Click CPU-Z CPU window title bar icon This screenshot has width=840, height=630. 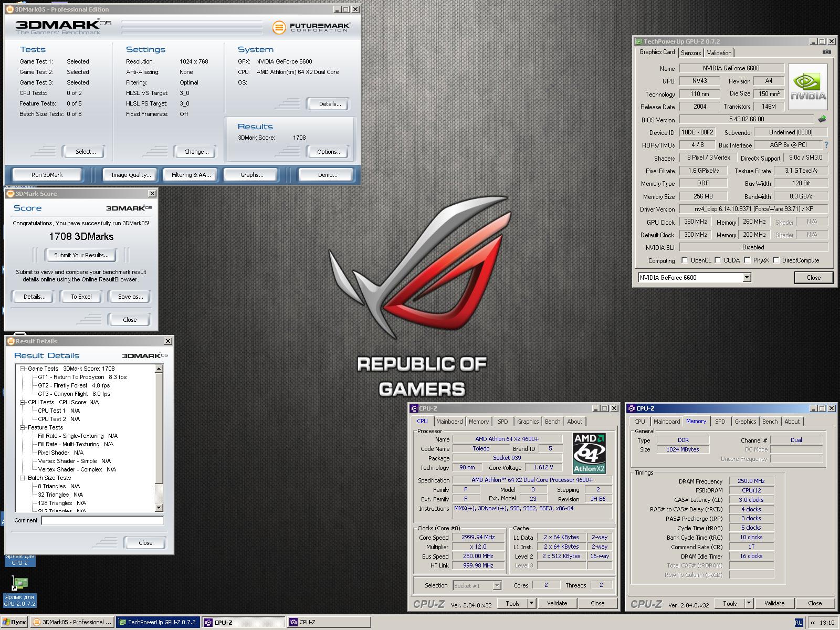pos(414,408)
